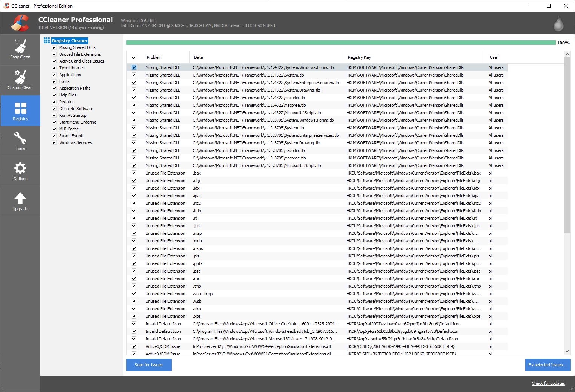Viewport: 575px width, 392px height.
Task: Uncheck the .rar file extension row
Action: [134, 279]
